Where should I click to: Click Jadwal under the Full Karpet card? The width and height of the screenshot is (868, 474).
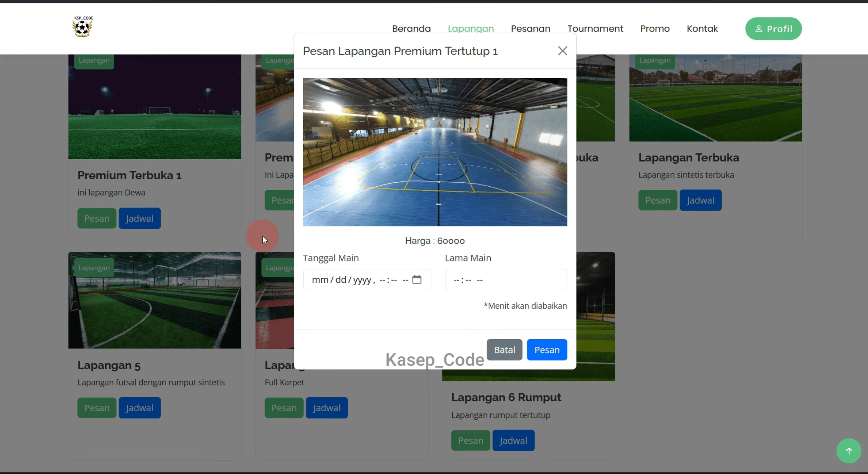point(327,408)
